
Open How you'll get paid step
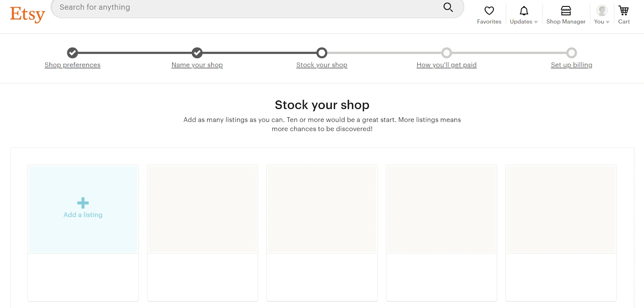click(447, 65)
